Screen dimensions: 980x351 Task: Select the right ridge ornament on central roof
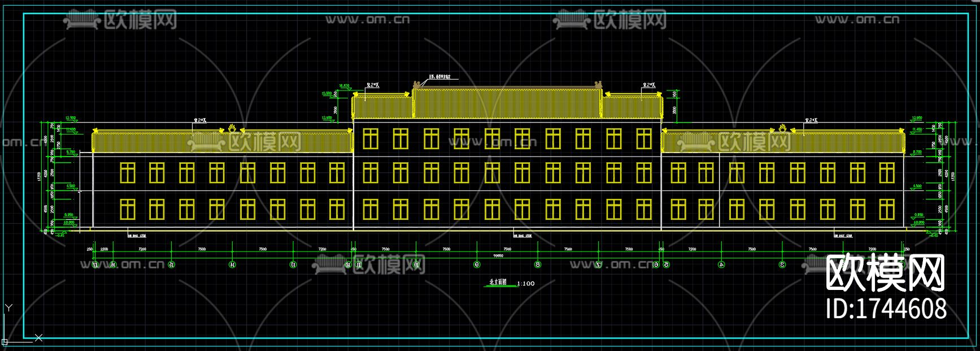[x=598, y=85]
